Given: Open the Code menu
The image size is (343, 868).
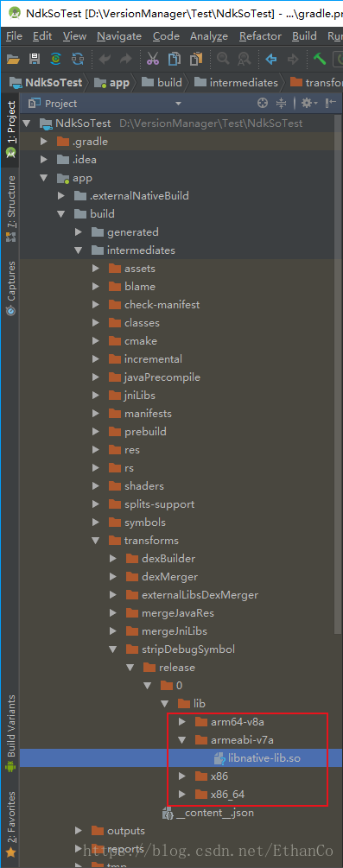Looking at the screenshot, I should (166, 36).
